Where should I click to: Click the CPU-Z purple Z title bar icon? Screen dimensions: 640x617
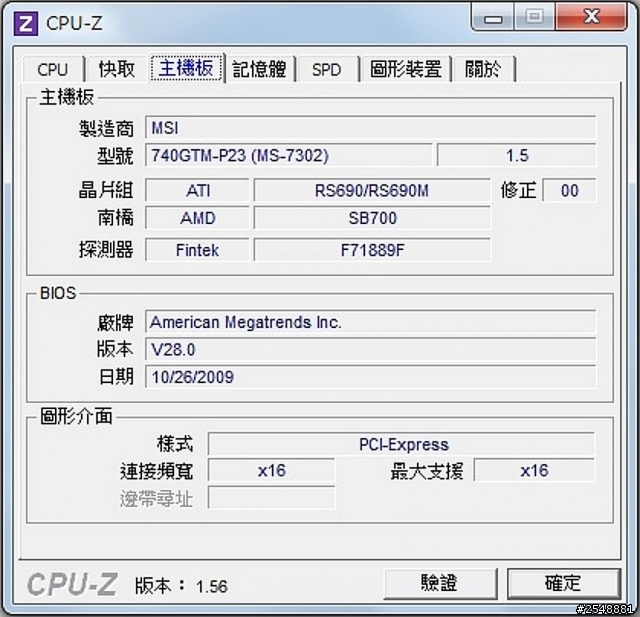26,23
